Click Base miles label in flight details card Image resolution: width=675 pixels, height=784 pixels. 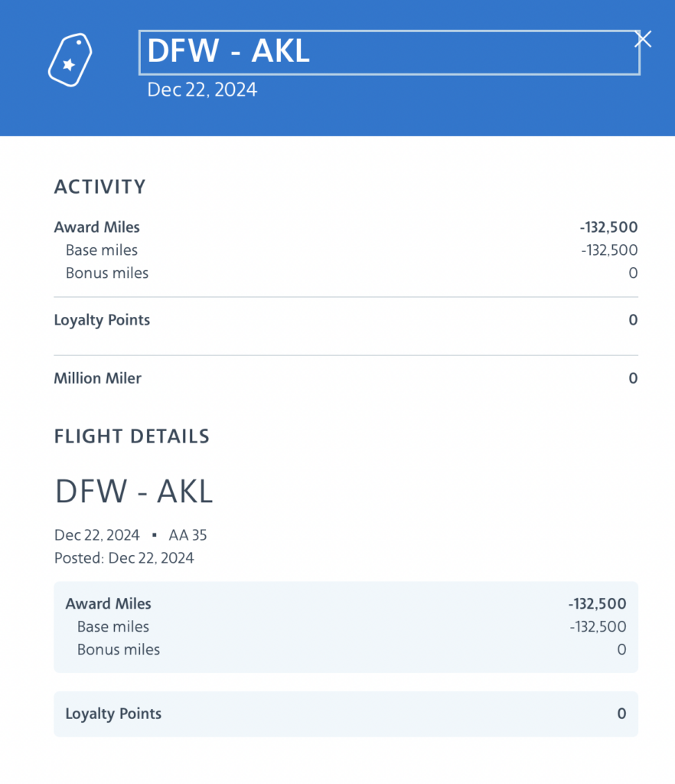tap(113, 627)
